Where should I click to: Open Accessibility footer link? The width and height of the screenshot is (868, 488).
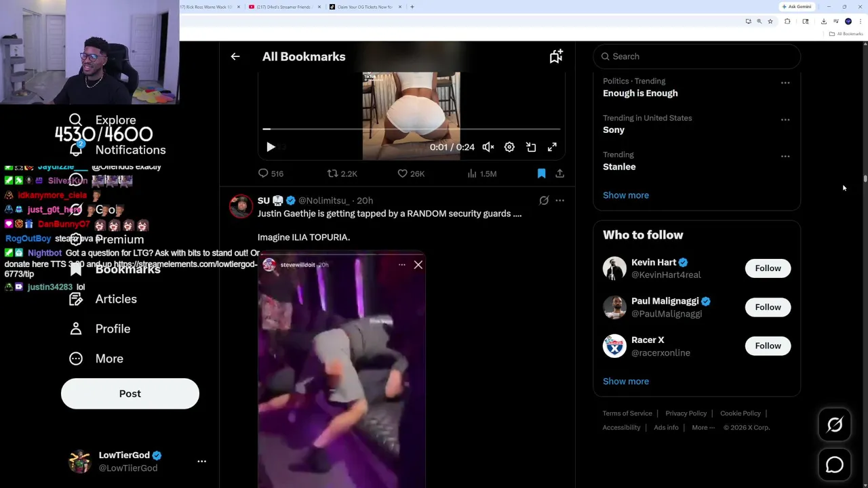[621, 428]
